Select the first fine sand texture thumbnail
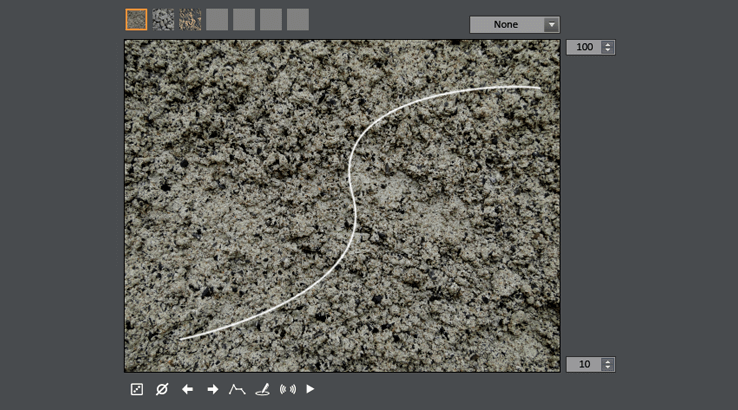Viewport: 738px width, 410px height. (x=136, y=20)
